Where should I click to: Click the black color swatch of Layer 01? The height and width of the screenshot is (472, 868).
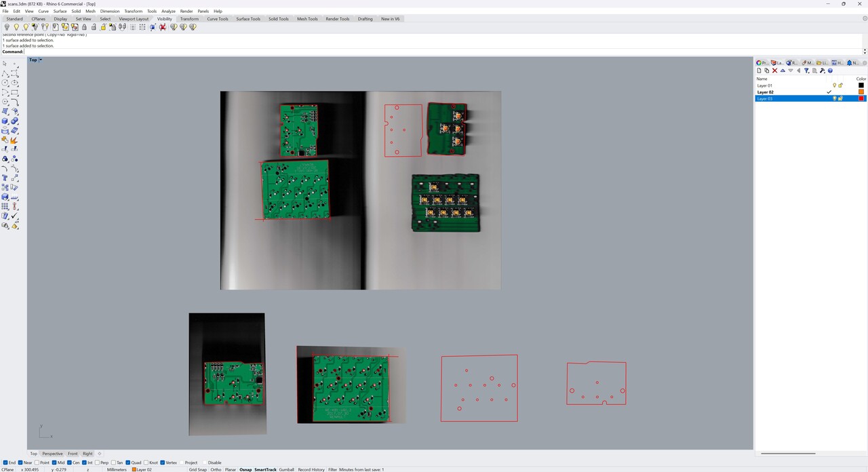point(861,85)
